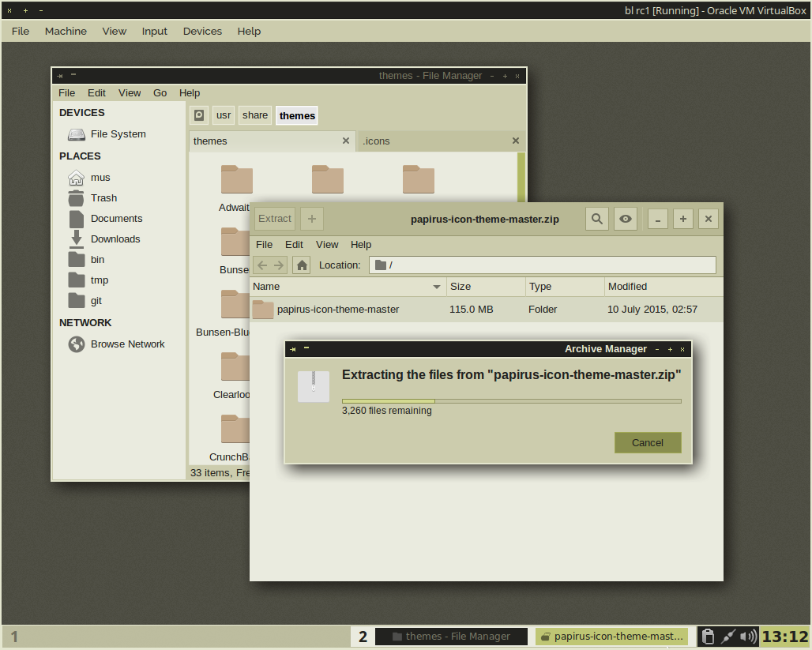
Task: Click the zip archive icon in dialog
Action: 314,386
